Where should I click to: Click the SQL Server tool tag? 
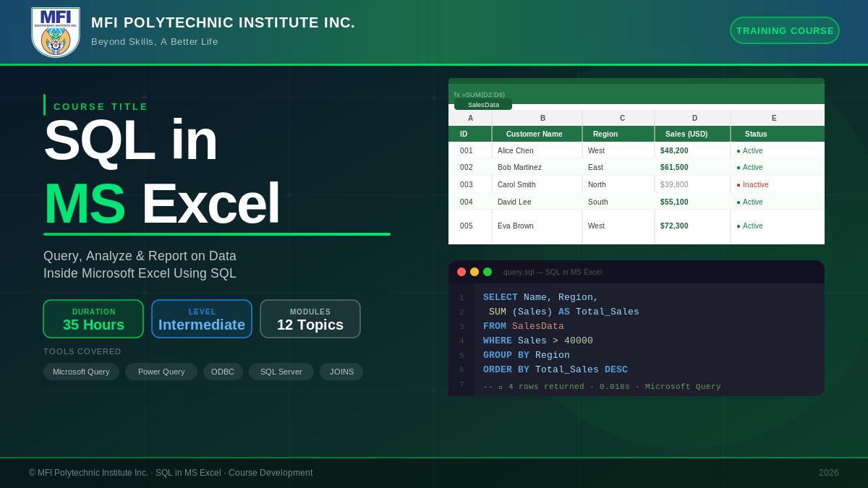coord(281,372)
